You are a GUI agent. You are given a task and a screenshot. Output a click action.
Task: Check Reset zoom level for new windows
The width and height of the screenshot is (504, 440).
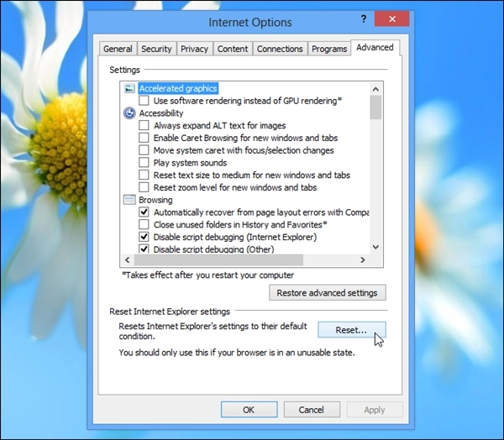144,187
